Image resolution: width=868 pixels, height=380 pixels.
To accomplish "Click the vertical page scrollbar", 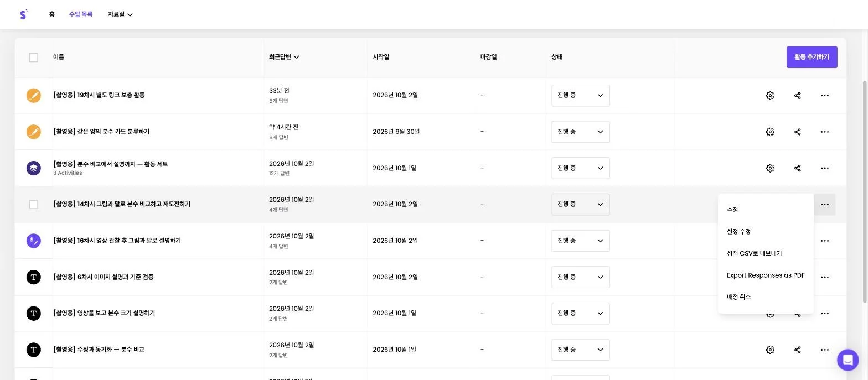I will 865,192.
